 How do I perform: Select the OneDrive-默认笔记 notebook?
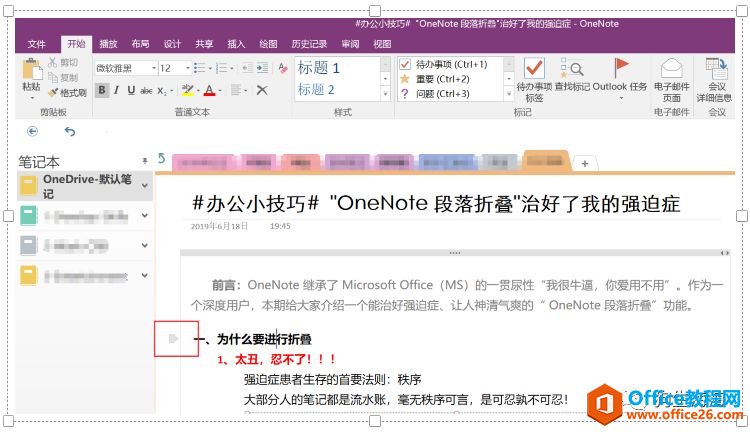tap(85, 186)
